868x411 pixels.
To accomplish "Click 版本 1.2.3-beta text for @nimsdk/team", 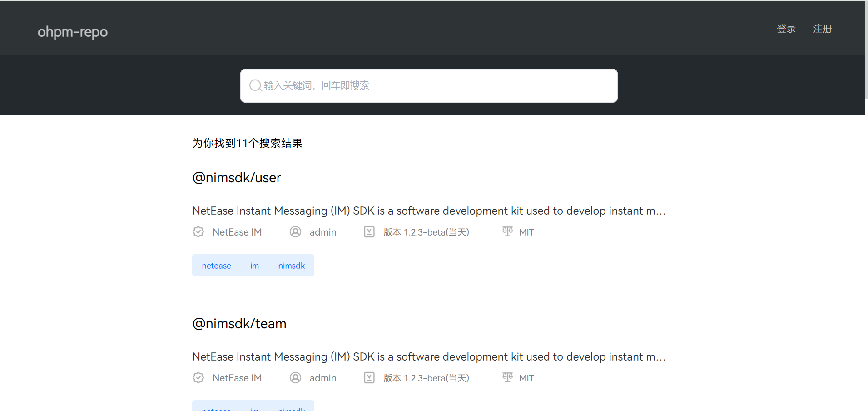I will (x=426, y=378).
